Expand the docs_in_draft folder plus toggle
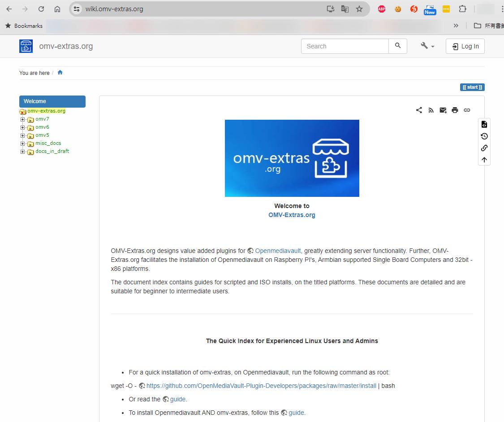Image resolution: width=504 pixels, height=422 pixels. 22,152
